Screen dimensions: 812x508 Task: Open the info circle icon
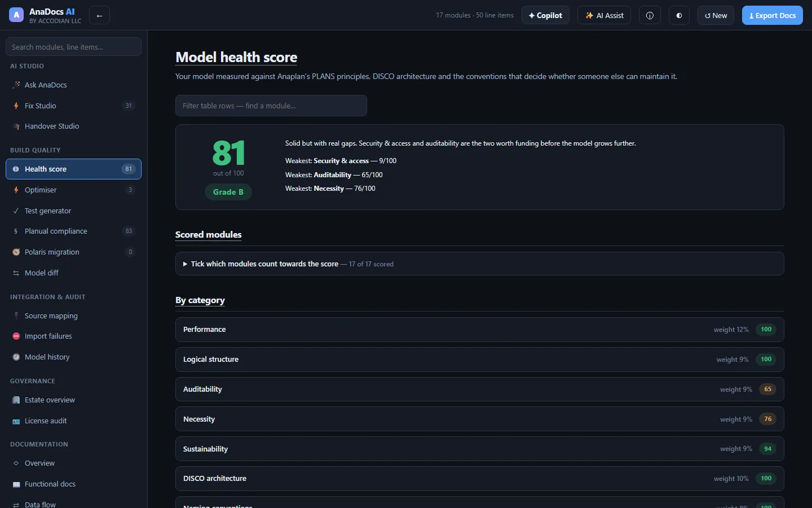[x=650, y=15]
